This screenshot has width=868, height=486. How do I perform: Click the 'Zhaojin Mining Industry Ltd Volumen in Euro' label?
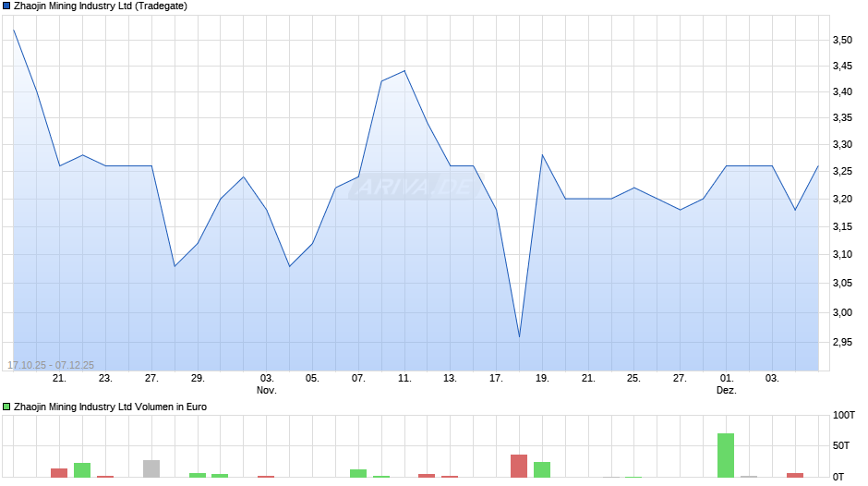tap(110, 407)
